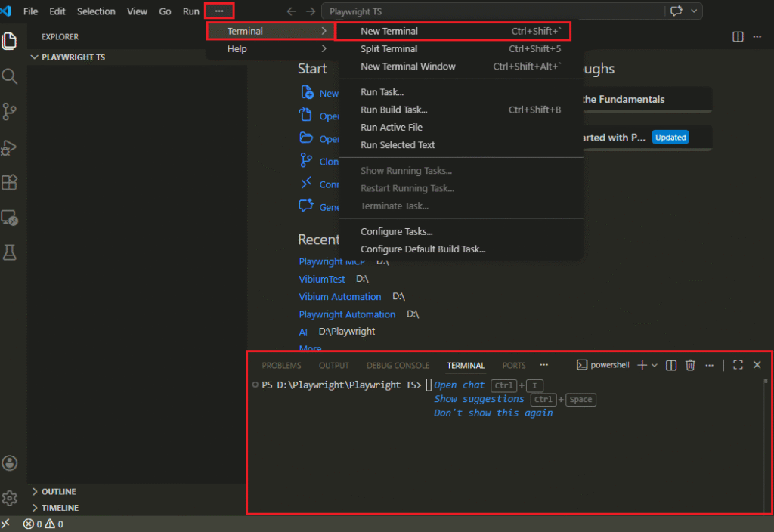Open the Terminal submenu entry
The width and height of the screenshot is (774, 532).
pos(271,31)
